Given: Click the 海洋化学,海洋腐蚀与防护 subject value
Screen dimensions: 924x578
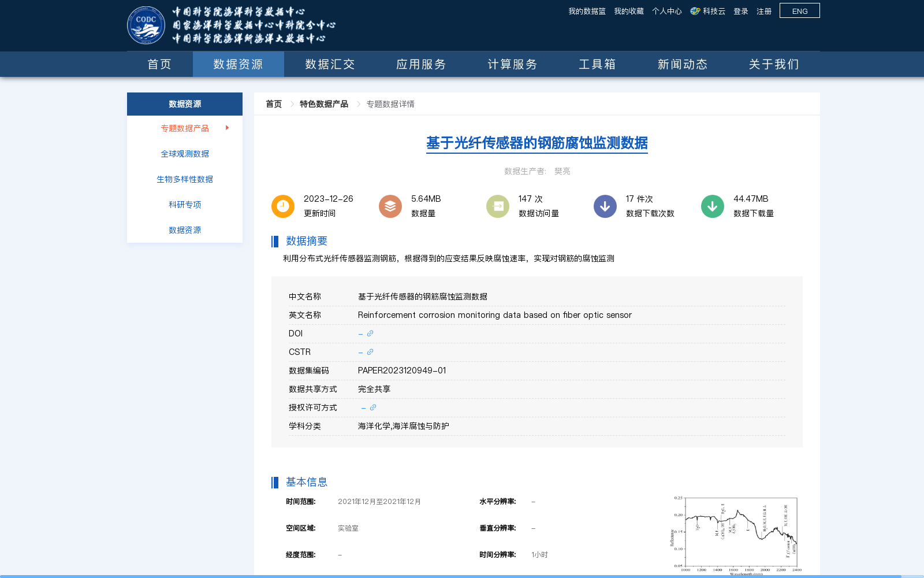Looking at the screenshot, I should pos(404,426).
